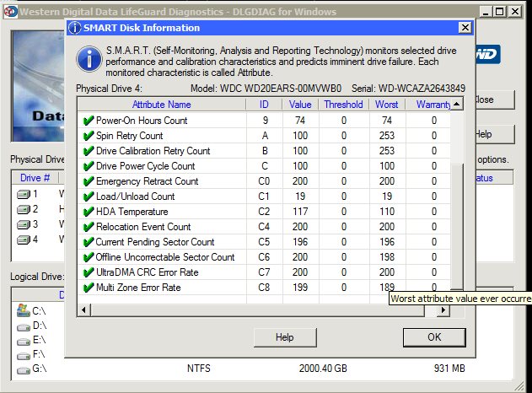Sort by Attribute Name column header
532x393 pixels.
[162, 105]
